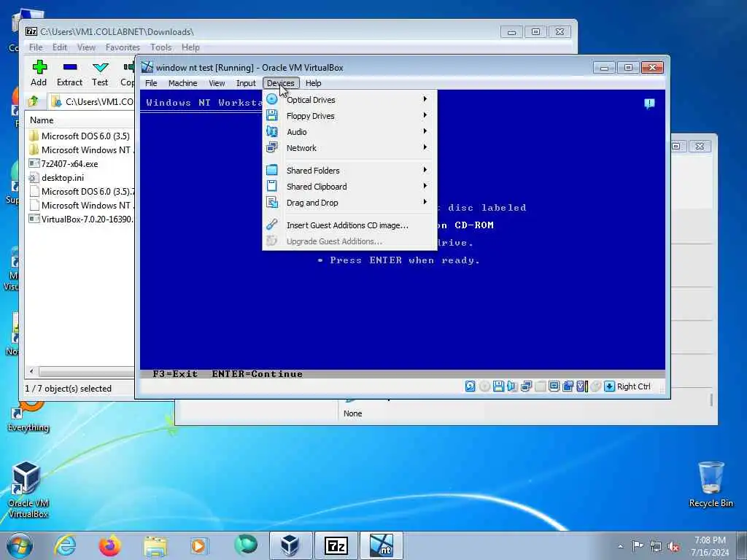Click the host key arrow icon beside Right Ctrl
The image size is (747, 560).
pyautogui.click(x=609, y=386)
